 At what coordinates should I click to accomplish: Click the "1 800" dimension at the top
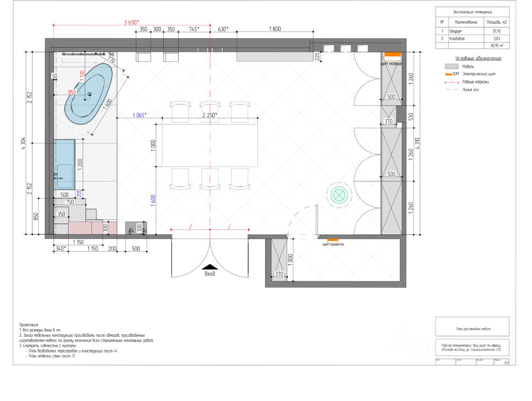pyautogui.click(x=275, y=29)
